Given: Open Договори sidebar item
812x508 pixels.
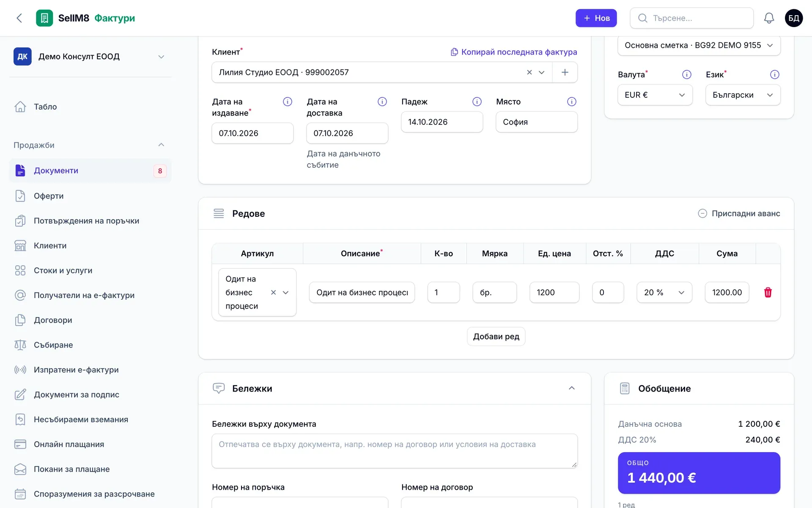Looking at the screenshot, I should 90,320.
